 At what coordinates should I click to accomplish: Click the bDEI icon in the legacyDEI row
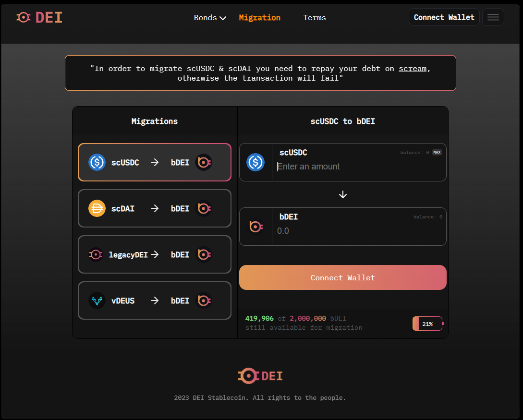[x=204, y=254]
